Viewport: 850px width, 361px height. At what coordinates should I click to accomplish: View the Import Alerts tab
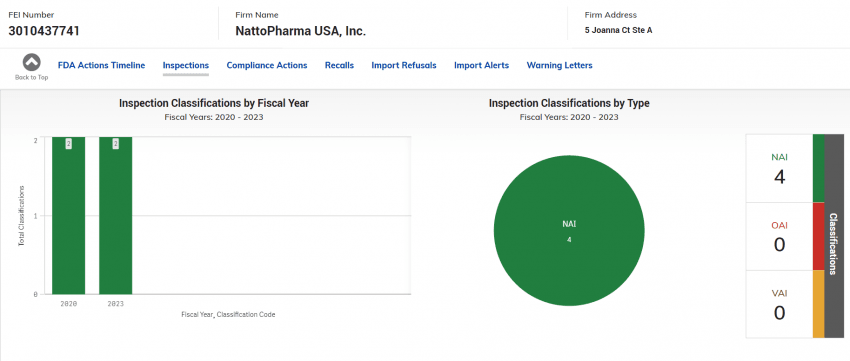481,66
